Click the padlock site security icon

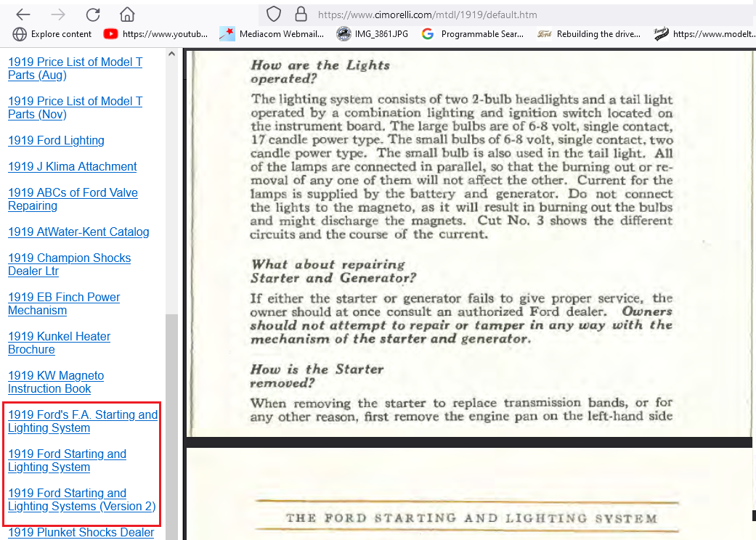300,15
